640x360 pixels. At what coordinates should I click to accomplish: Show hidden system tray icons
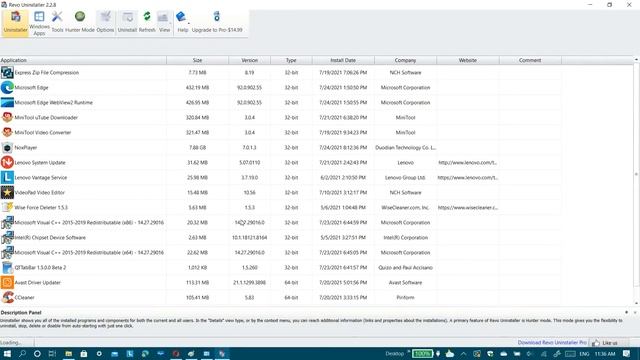point(463,353)
